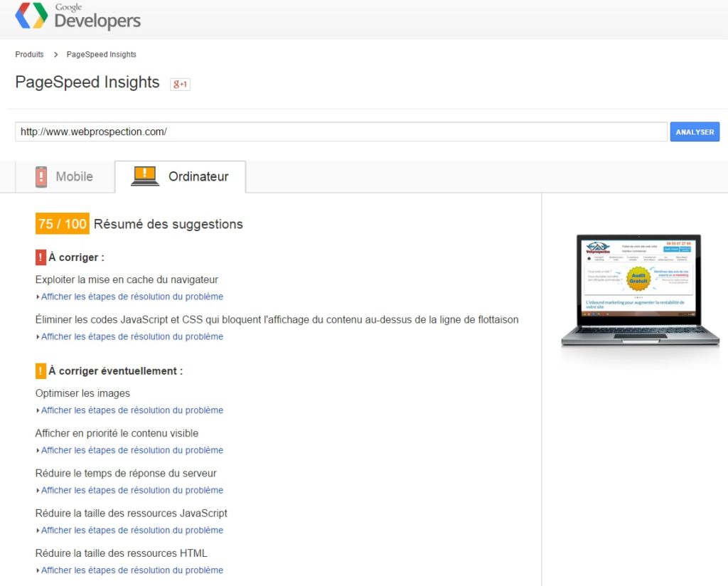Click the Résumé des suggestions heading
Viewport: 728px width, 586px height.
pos(168,224)
